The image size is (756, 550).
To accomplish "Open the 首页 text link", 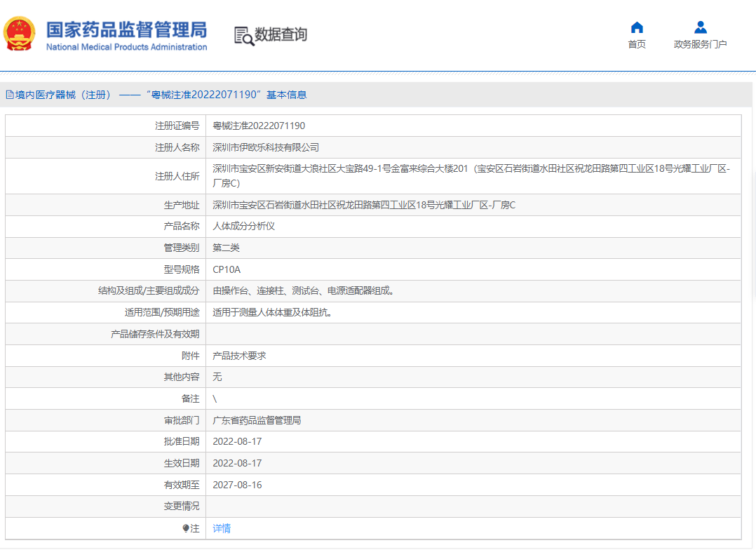I will [636, 45].
